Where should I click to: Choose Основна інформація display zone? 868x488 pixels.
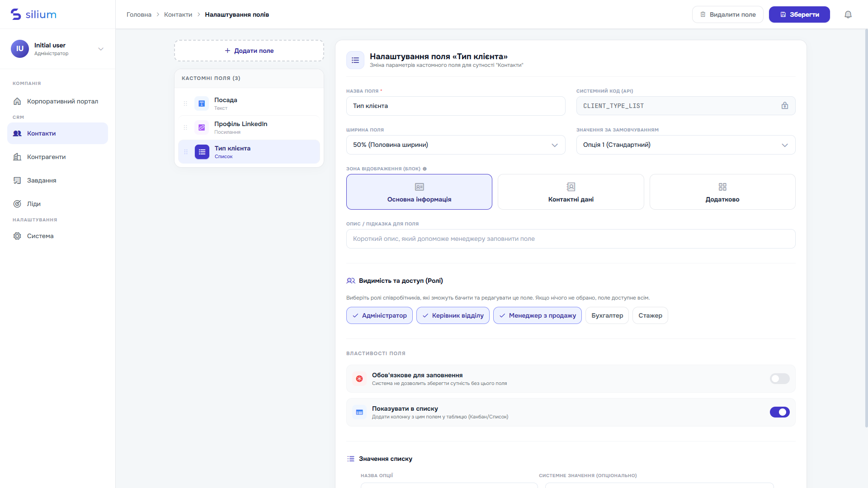pos(419,192)
